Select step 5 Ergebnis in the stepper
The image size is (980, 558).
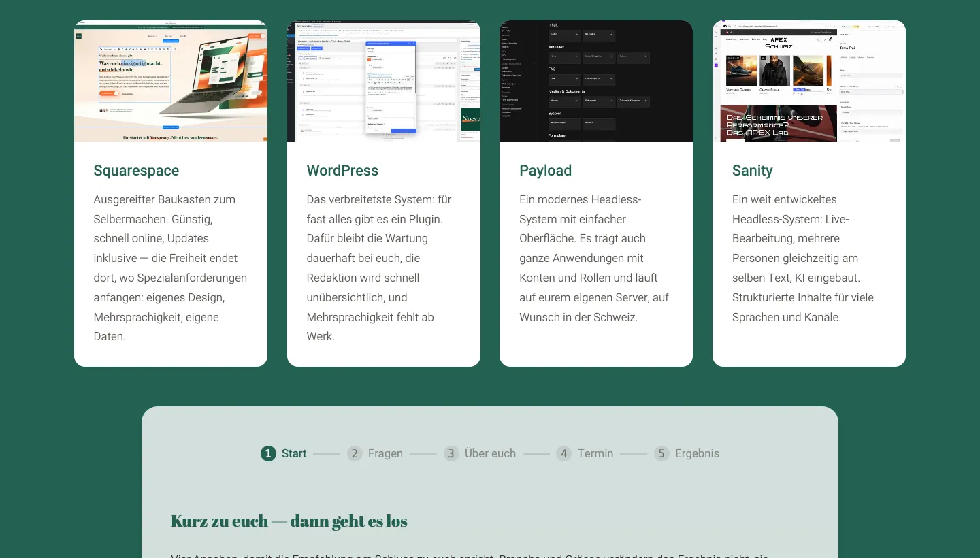[687, 453]
